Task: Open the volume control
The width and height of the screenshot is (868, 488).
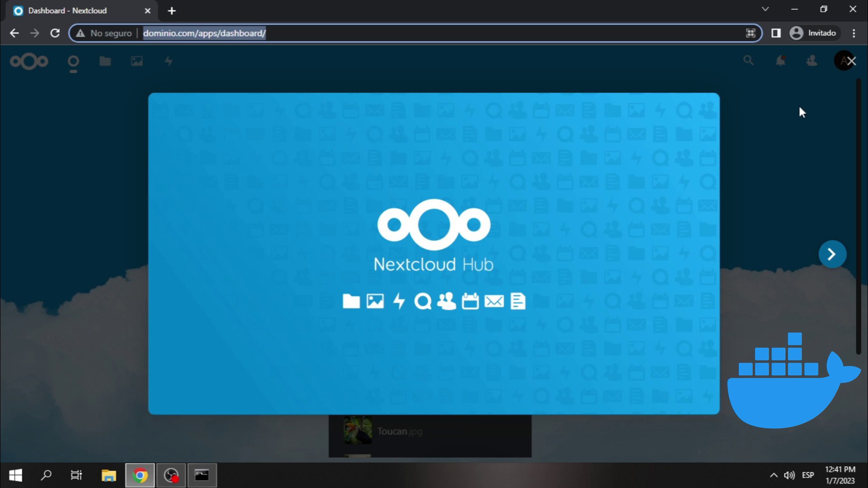Action: [789, 475]
